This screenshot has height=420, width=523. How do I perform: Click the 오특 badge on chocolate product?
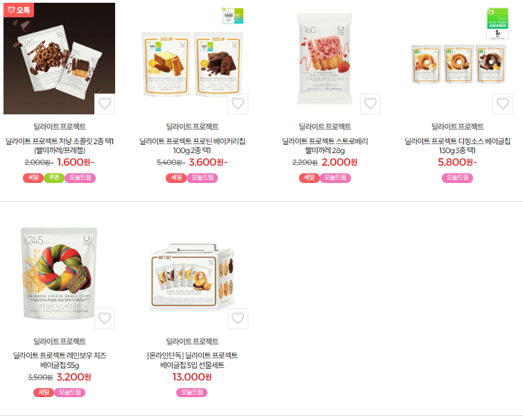(19, 10)
